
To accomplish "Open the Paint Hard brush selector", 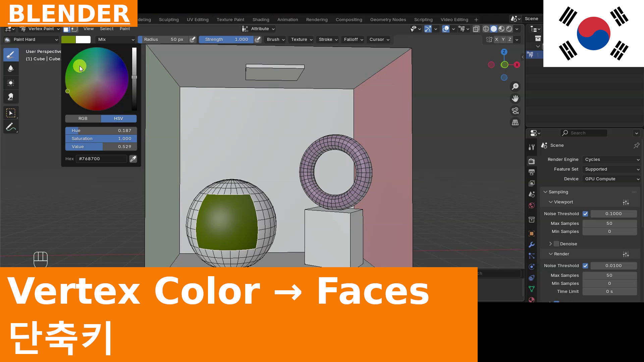I will pos(32,40).
